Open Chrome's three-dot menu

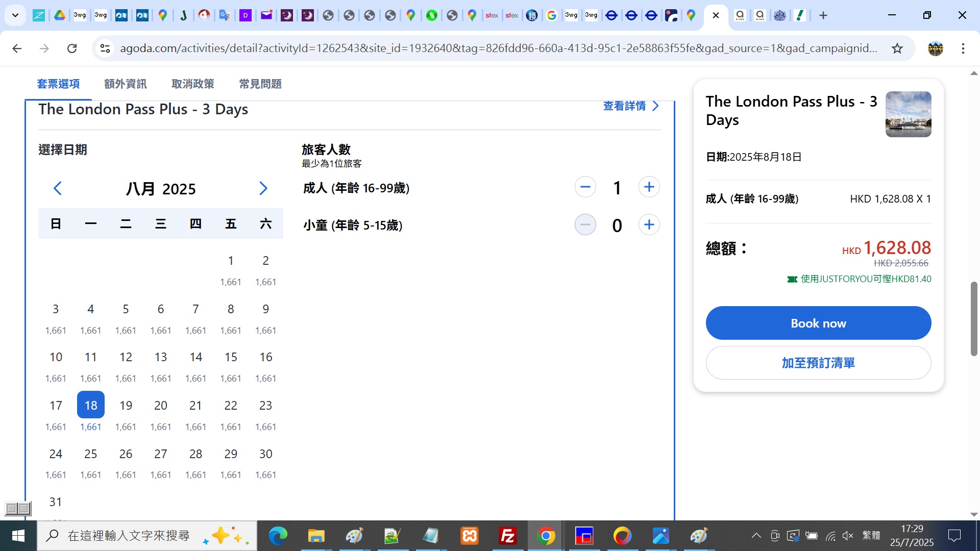[x=963, y=48]
